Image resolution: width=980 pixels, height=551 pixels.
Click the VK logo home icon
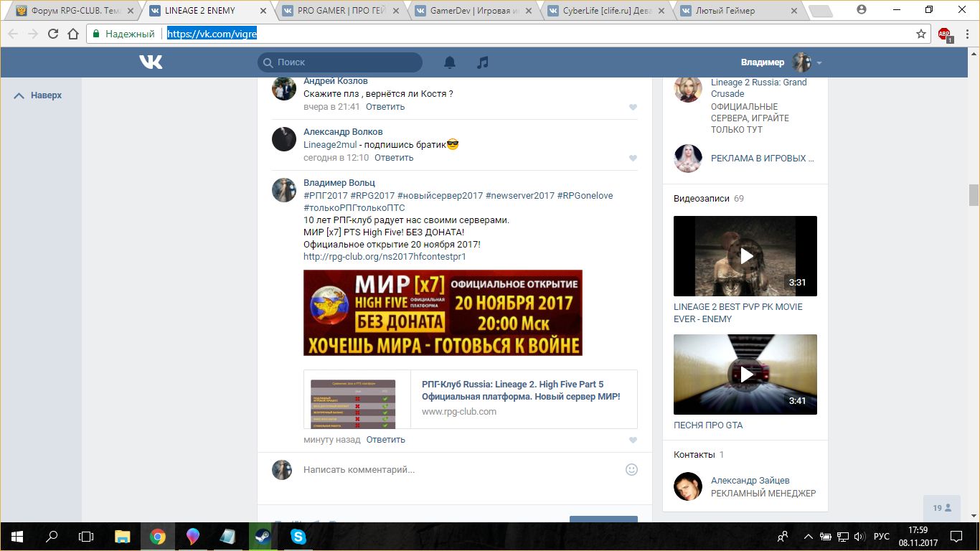click(151, 62)
